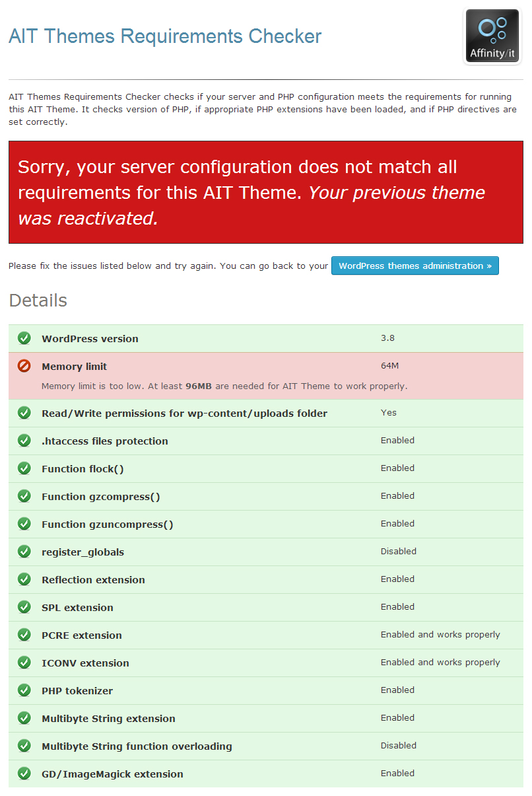The width and height of the screenshot is (532, 796).
Task: Click the green check icon beside WordPress version
Action: pos(24,338)
